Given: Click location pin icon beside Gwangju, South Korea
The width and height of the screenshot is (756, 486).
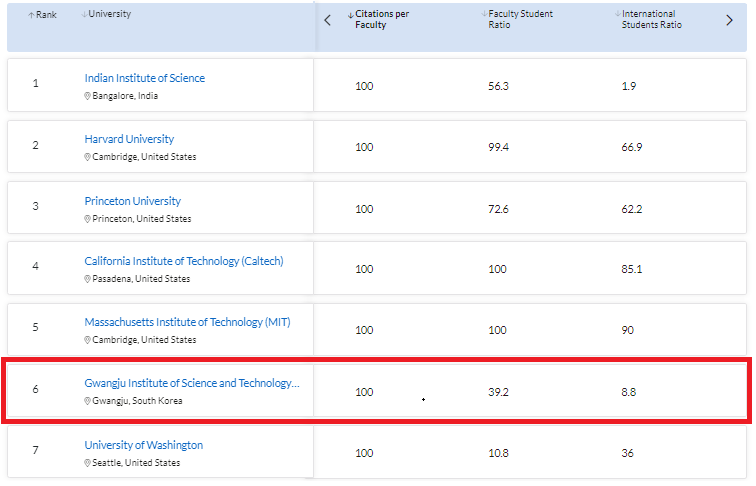Looking at the screenshot, I should (88, 401).
